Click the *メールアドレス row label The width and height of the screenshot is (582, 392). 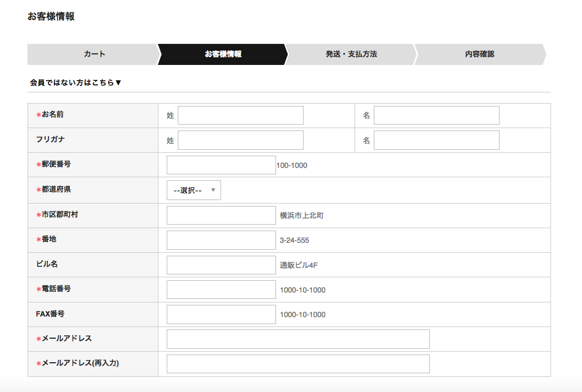pyautogui.click(x=64, y=339)
